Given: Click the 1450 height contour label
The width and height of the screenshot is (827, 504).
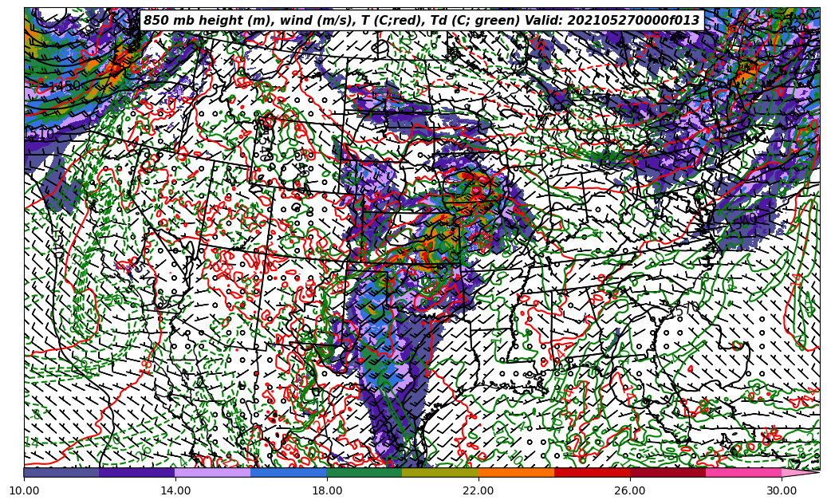Looking at the screenshot, I should coord(64,86).
